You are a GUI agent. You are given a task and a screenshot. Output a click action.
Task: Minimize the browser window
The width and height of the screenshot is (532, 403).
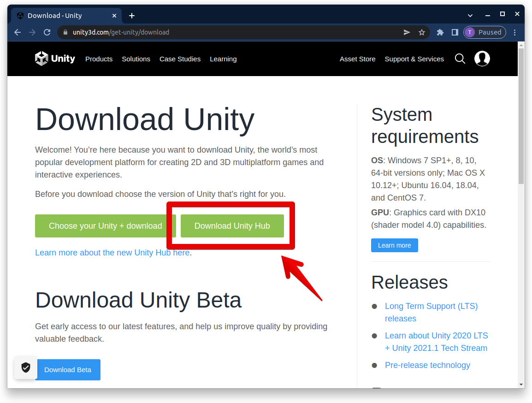(x=488, y=15)
